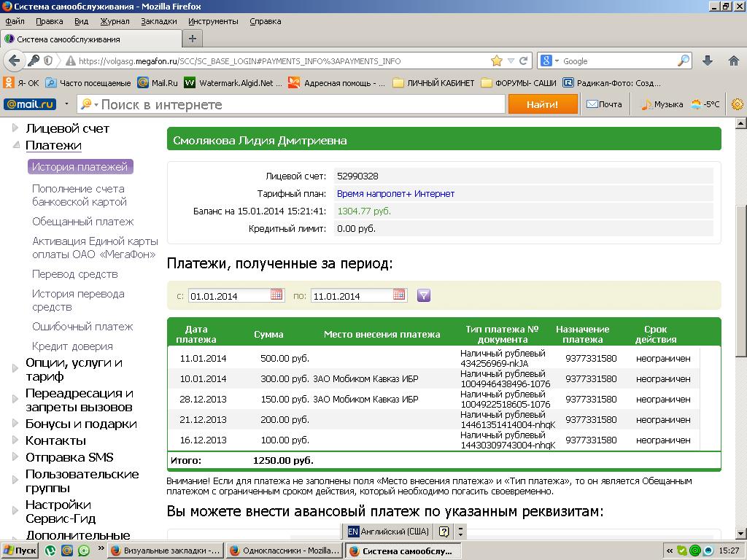Click the Почта mail envelope button
Screen dimensions: 747x560
pos(604,104)
